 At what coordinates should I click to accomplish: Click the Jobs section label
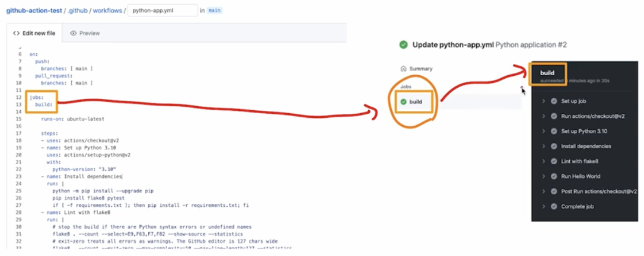[406, 87]
